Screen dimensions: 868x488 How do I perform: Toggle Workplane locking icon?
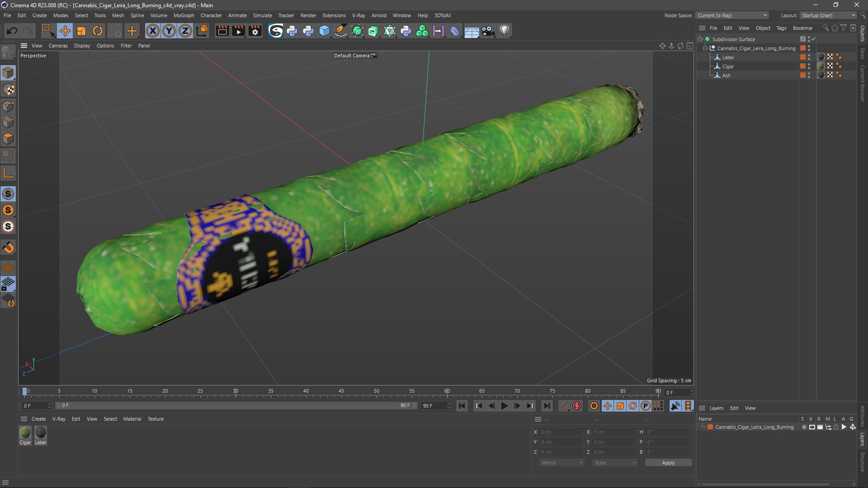(8, 284)
